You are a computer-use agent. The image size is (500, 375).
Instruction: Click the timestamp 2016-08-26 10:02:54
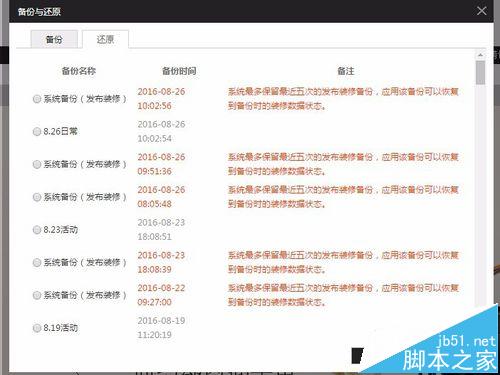161,131
